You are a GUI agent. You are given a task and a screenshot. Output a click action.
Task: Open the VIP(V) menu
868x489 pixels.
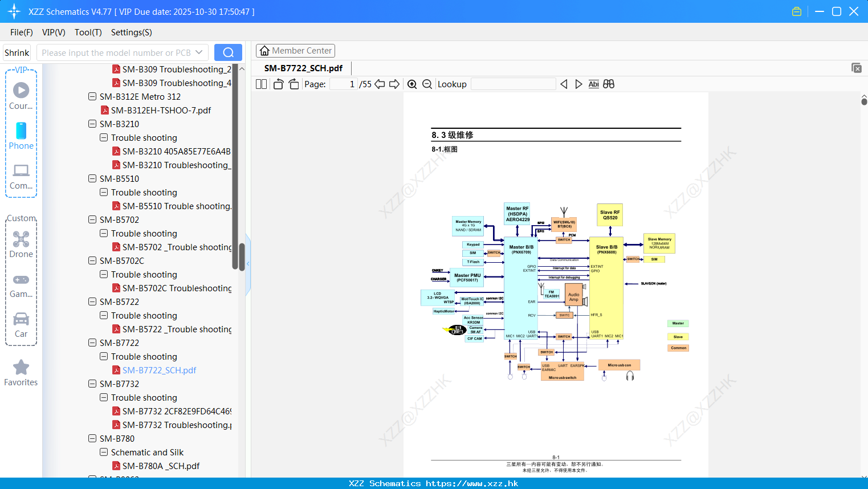click(x=54, y=32)
